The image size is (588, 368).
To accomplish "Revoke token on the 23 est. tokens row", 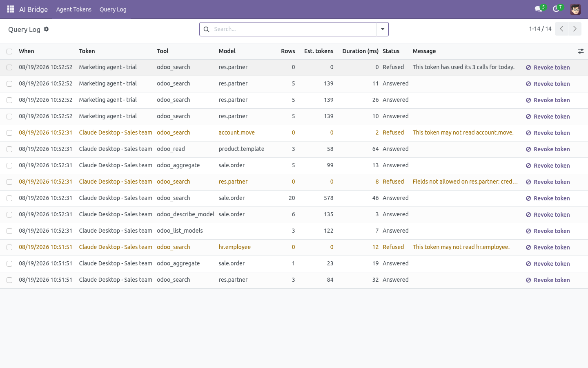I will (548, 264).
